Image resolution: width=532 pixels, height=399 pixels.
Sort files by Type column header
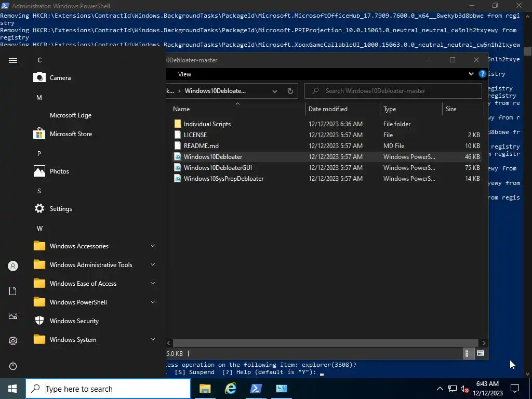[390, 109]
